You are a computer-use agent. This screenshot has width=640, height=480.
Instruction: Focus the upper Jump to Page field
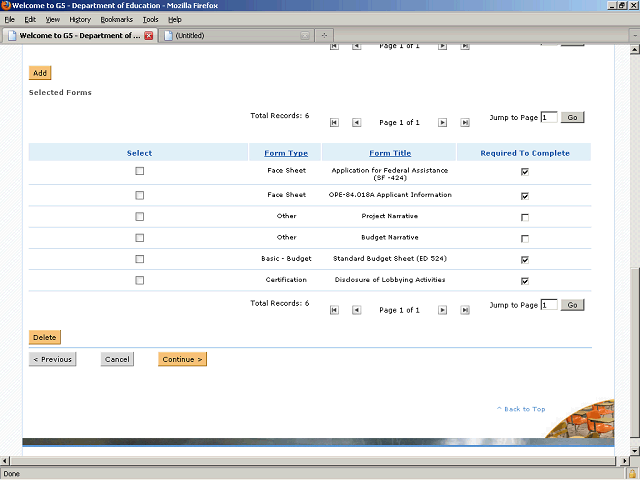coord(549,118)
